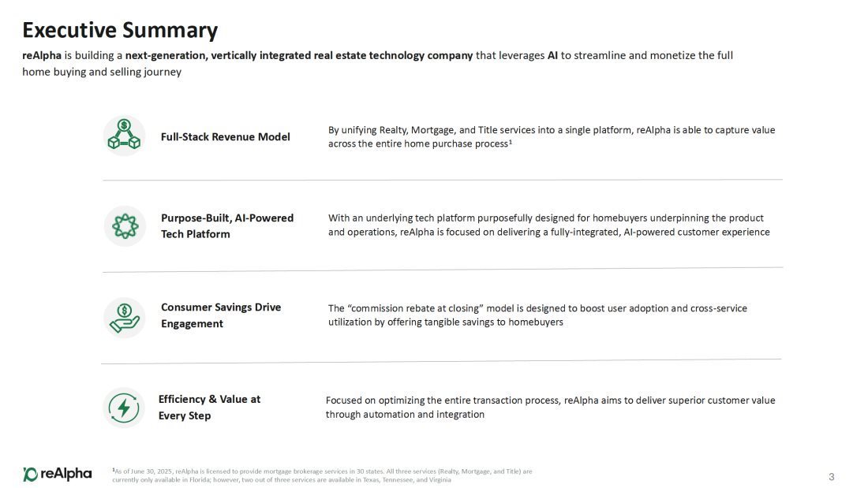Click the paragraph describing the underlying tech platform

548,225
